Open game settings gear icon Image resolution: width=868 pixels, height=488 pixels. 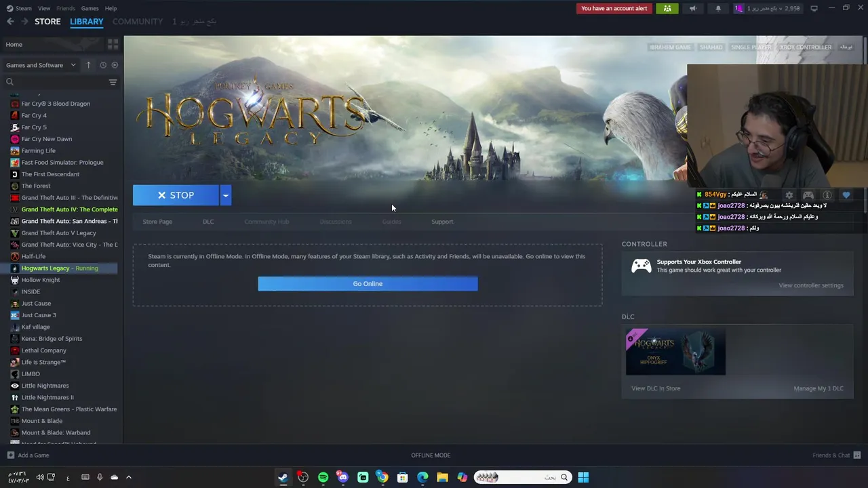789,195
